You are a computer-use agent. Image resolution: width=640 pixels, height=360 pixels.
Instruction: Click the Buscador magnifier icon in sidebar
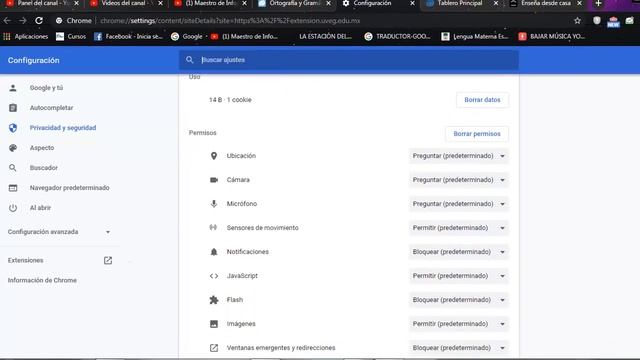[13, 168]
